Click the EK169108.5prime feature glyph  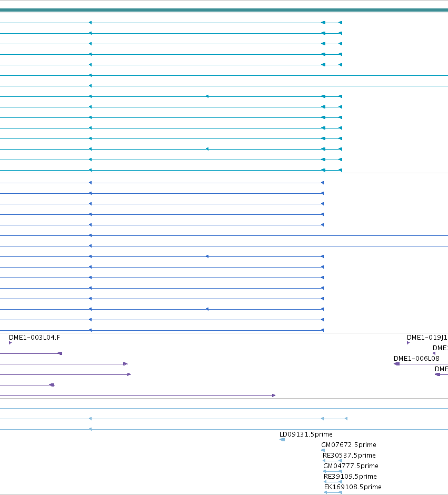pyautogui.click(x=333, y=492)
